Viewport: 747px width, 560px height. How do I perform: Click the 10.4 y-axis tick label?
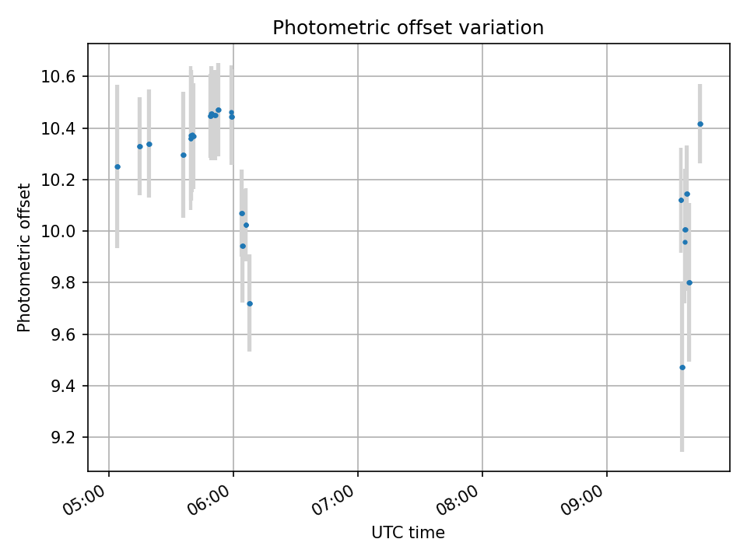point(58,128)
